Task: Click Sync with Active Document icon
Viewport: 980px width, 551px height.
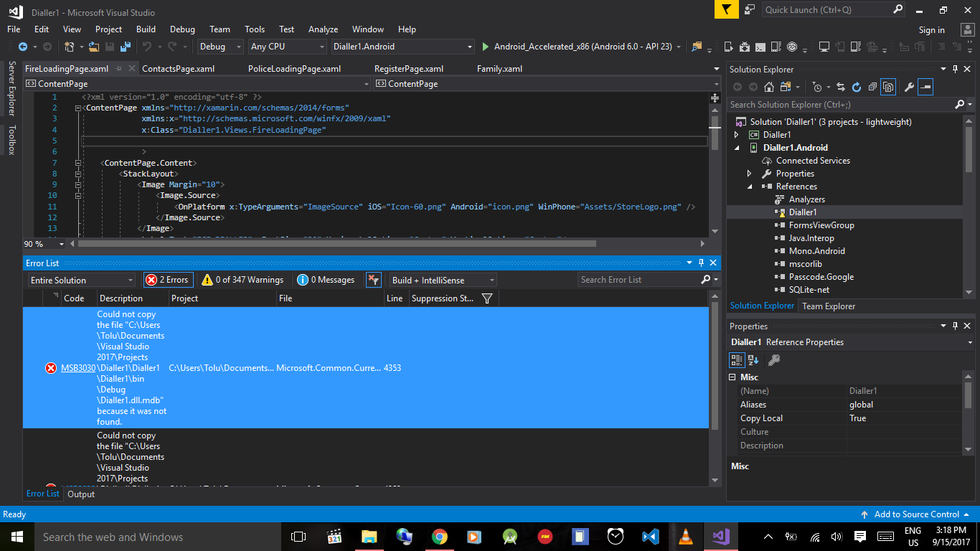Action: pos(841,87)
